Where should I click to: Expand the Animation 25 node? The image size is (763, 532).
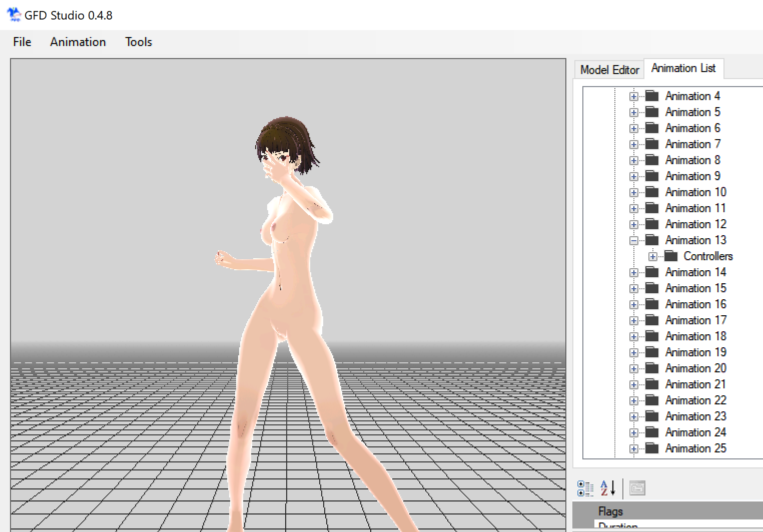[634, 449]
